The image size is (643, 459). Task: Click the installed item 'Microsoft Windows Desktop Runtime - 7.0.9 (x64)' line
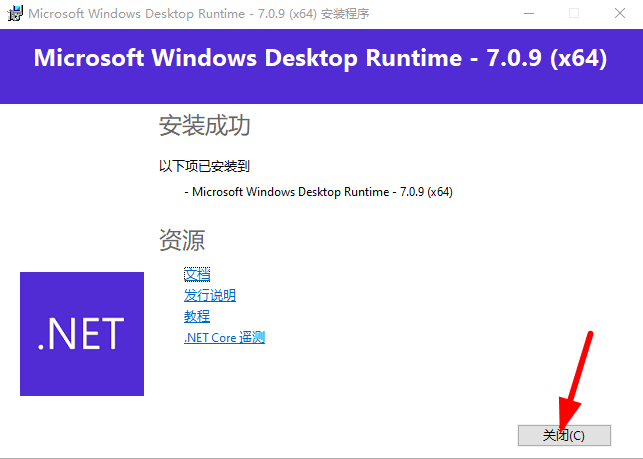(319, 192)
